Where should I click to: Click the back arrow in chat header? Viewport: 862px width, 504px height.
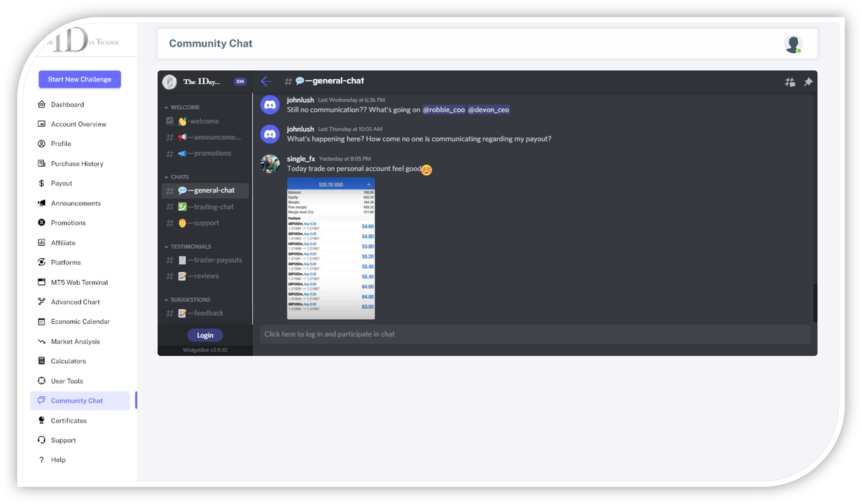tap(266, 81)
